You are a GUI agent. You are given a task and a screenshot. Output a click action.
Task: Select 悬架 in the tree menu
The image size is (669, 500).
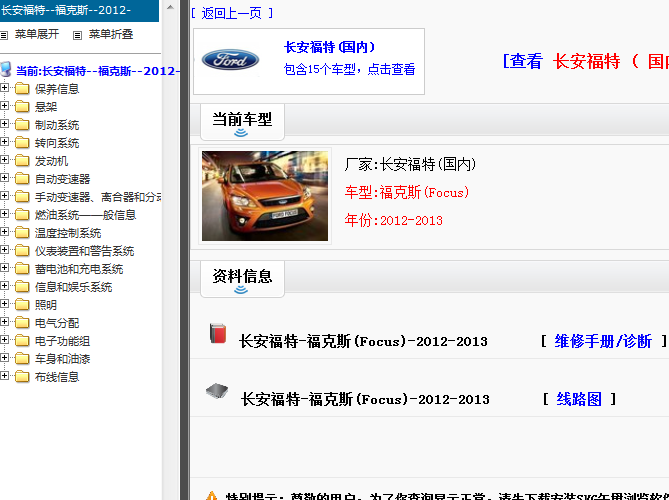tap(46, 107)
